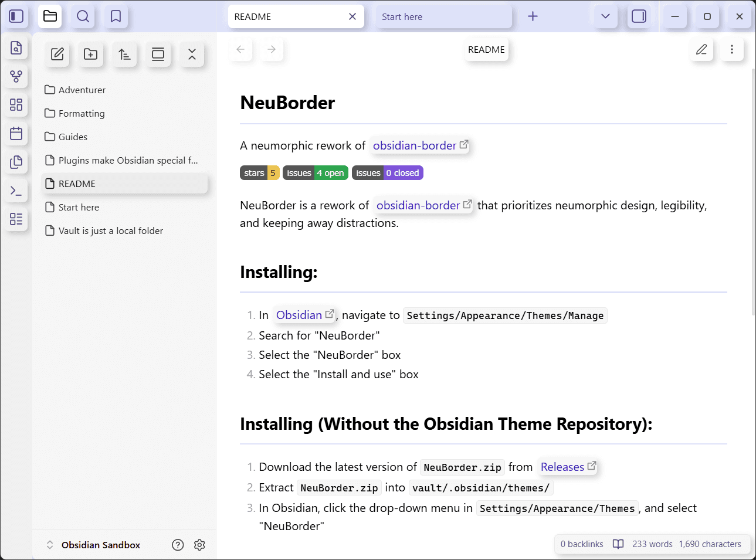Open the Bookmarks panel icon

click(x=116, y=16)
